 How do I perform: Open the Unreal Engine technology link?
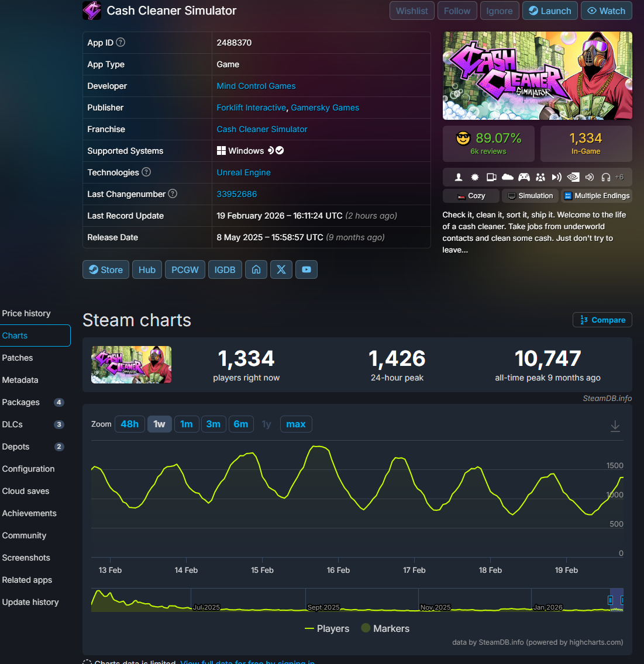(x=243, y=172)
